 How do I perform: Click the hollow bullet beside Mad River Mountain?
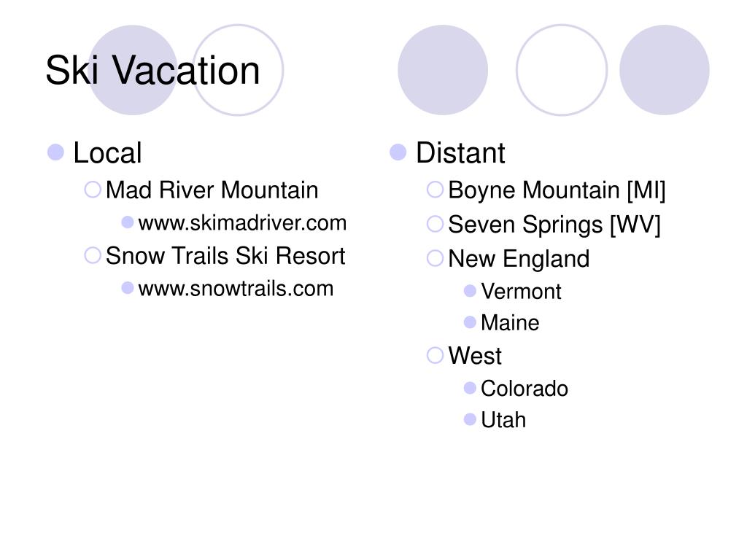pyautogui.click(x=93, y=190)
